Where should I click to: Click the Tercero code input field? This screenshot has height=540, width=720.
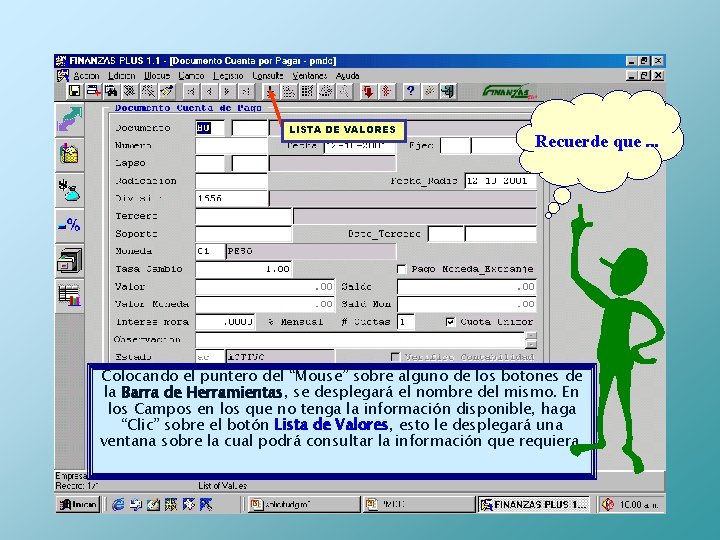tap(243, 216)
